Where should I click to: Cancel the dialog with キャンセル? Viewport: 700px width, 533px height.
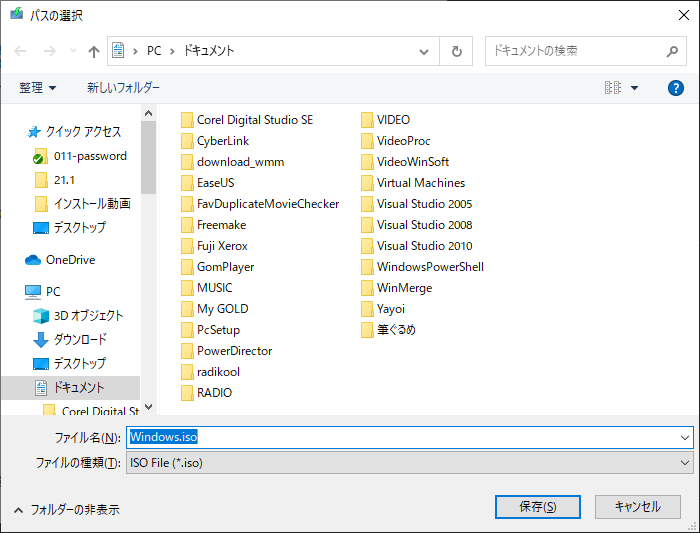tap(638, 507)
